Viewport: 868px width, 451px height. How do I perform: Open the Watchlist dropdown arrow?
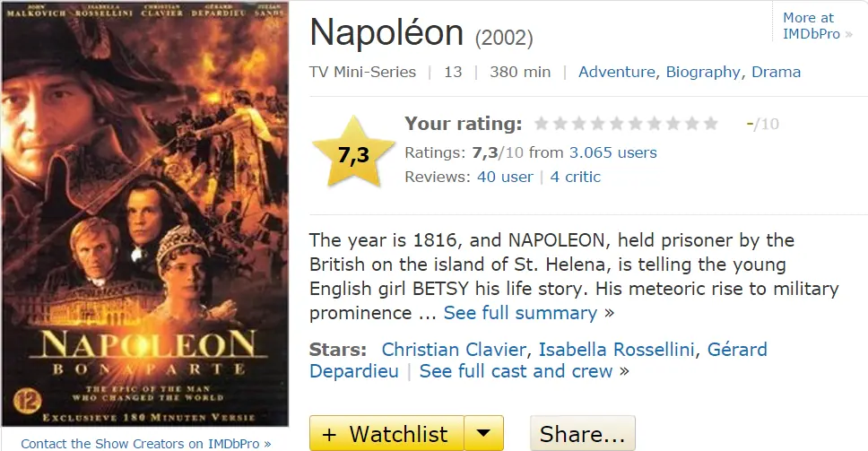point(484,434)
